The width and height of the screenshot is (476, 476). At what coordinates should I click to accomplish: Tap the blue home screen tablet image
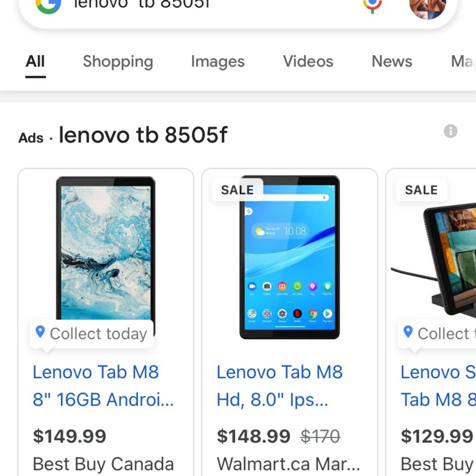289,257
